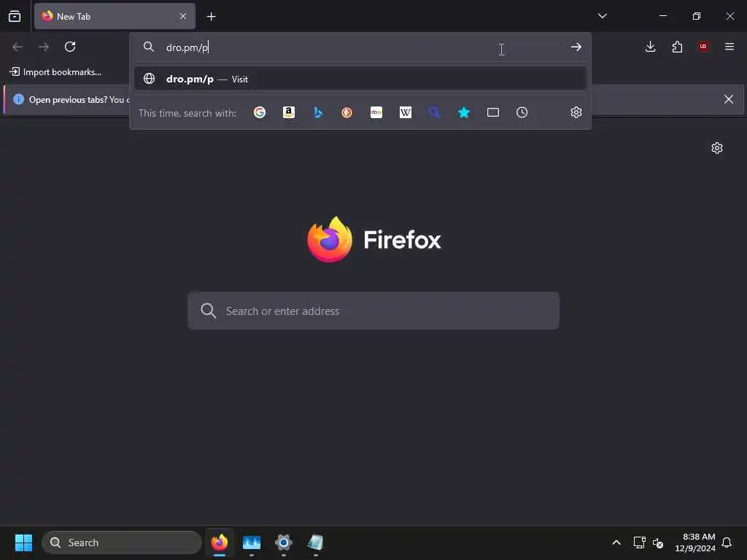The width and height of the screenshot is (747, 560).
Task: Show hidden system tray icons
Action: click(616, 542)
